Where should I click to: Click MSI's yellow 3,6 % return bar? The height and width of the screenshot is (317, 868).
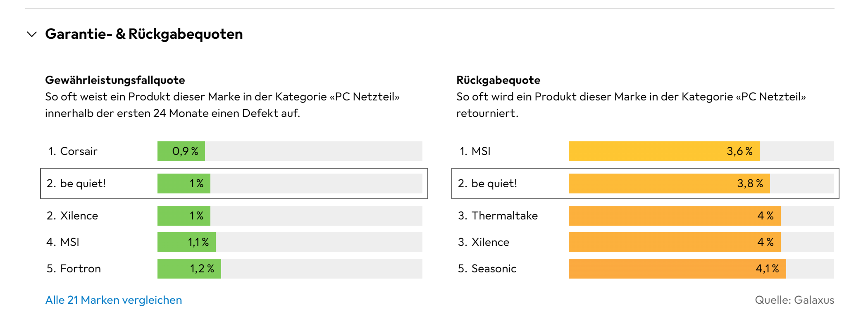click(664, 151)
